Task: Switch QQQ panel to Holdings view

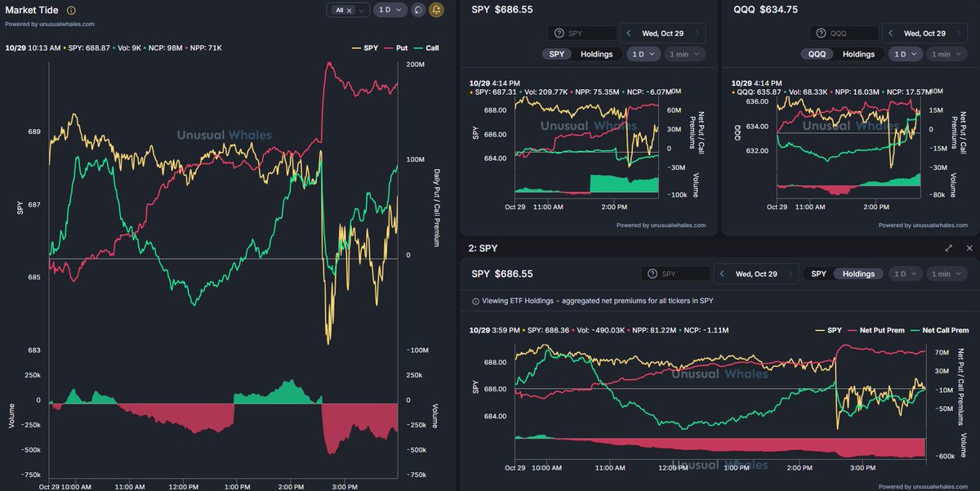Action: click(x=859, y=54)
